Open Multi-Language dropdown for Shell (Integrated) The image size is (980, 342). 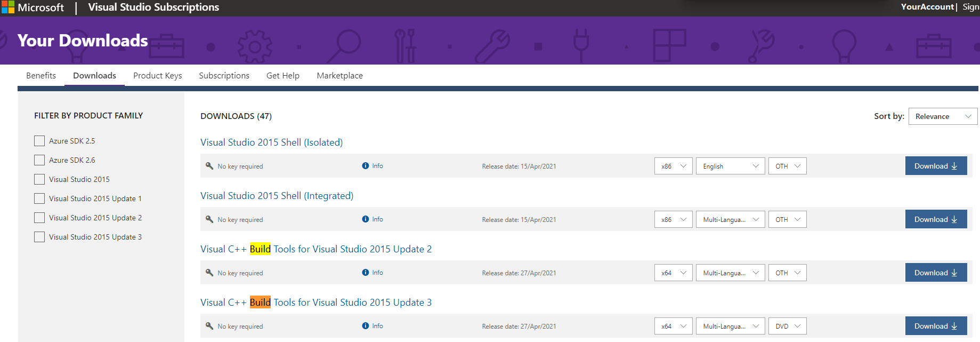click(x=730, y=219)
